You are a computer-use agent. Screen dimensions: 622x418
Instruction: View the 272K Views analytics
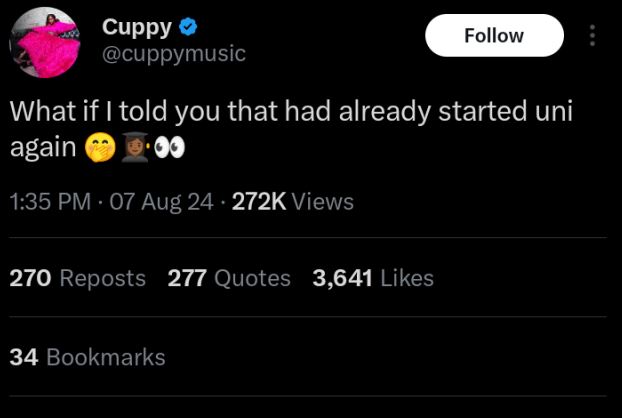[293, 202]
